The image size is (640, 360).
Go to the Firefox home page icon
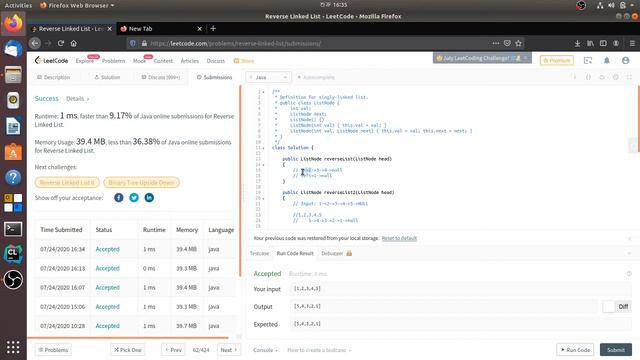tap(73, 43)
